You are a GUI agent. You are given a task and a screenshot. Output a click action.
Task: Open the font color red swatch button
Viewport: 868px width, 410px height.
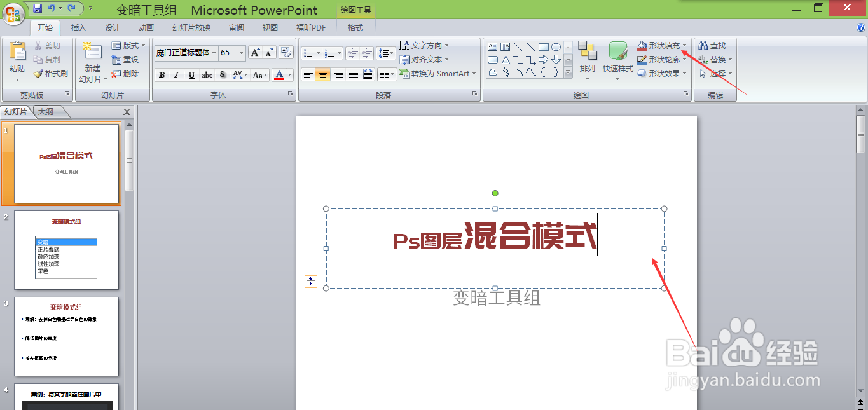(279, 74)
